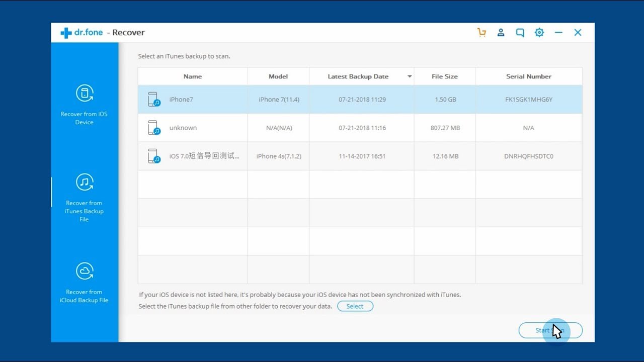
Task: Click the Select button for other folder
Action: point(355,306)
